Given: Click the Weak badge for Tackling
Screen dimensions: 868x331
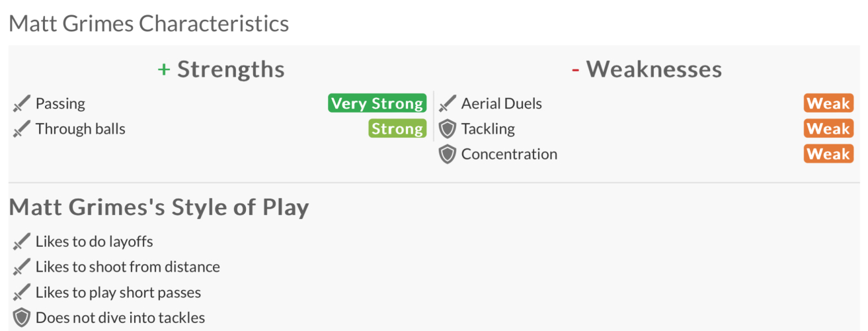Looking at the screenshot, I should pyautogui.click(x=828, y=129).
